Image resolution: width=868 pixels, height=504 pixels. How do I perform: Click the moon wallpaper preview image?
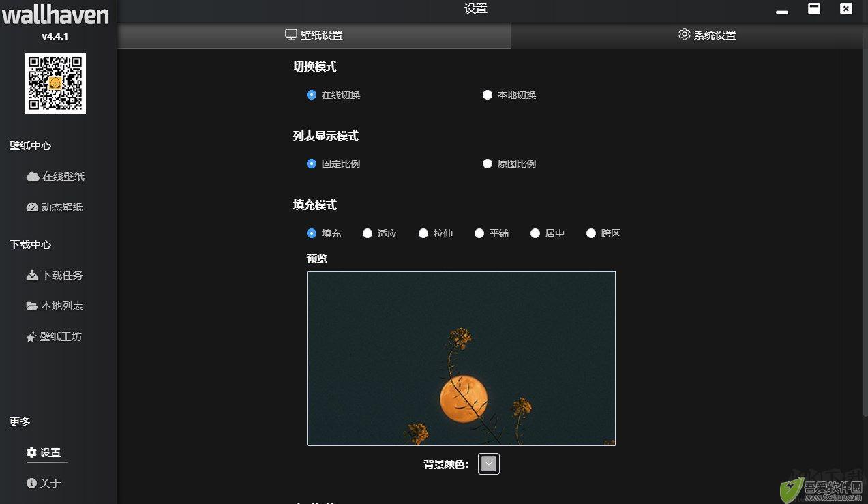[462, 358]
